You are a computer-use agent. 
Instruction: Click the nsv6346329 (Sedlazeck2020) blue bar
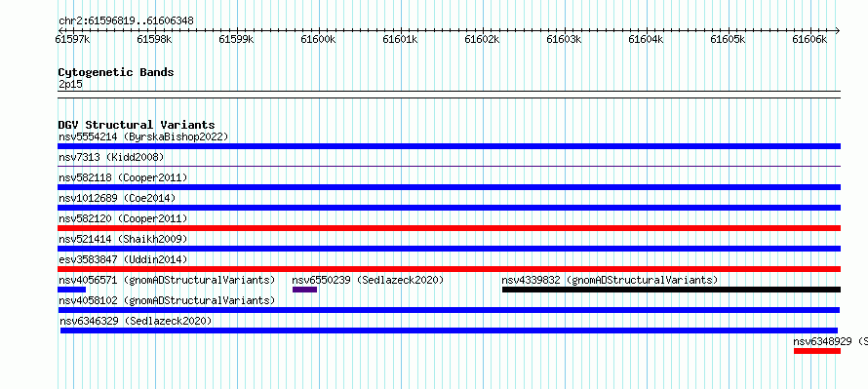coord(449,331)
